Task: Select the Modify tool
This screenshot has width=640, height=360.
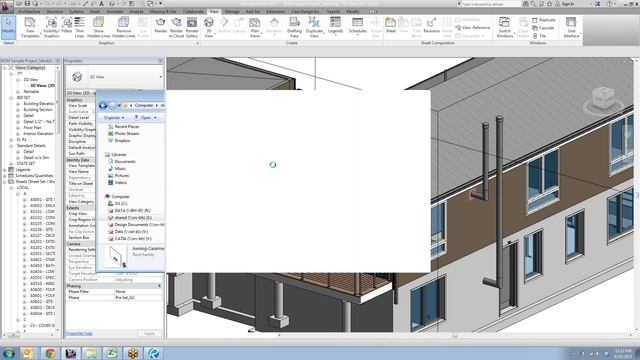Action: click(x=8, y=27)
